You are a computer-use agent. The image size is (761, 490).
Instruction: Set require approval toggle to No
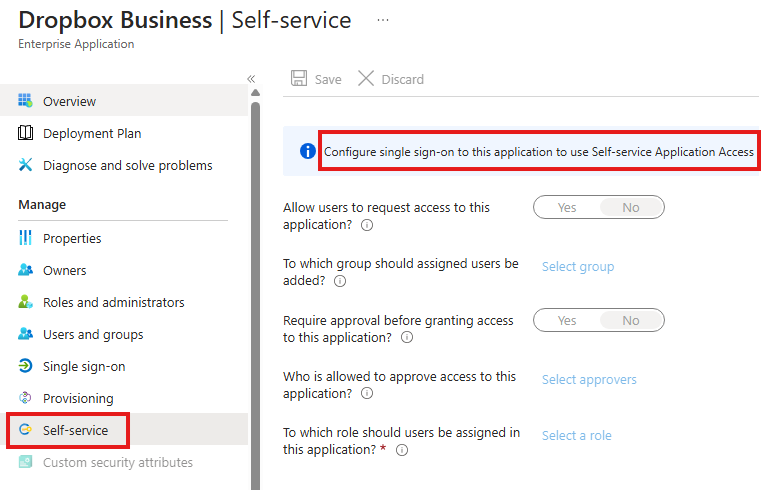click(x=631, y=321)
